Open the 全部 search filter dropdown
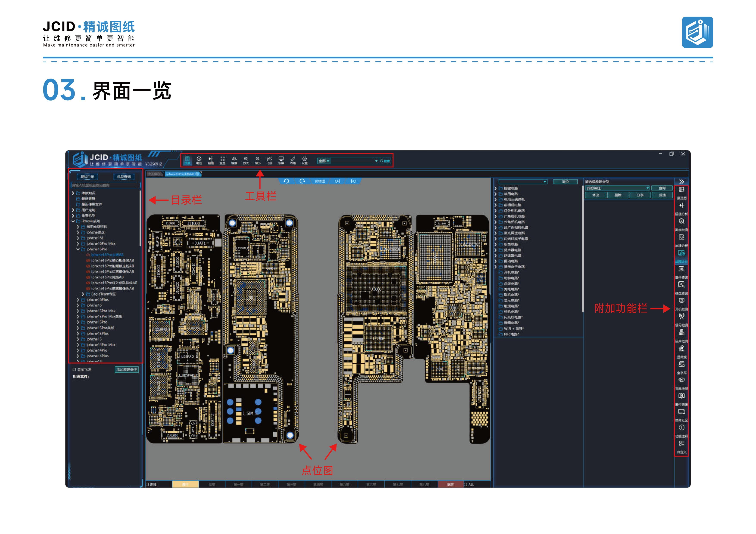Screen dimensions: 756x534 pos(324,161)
